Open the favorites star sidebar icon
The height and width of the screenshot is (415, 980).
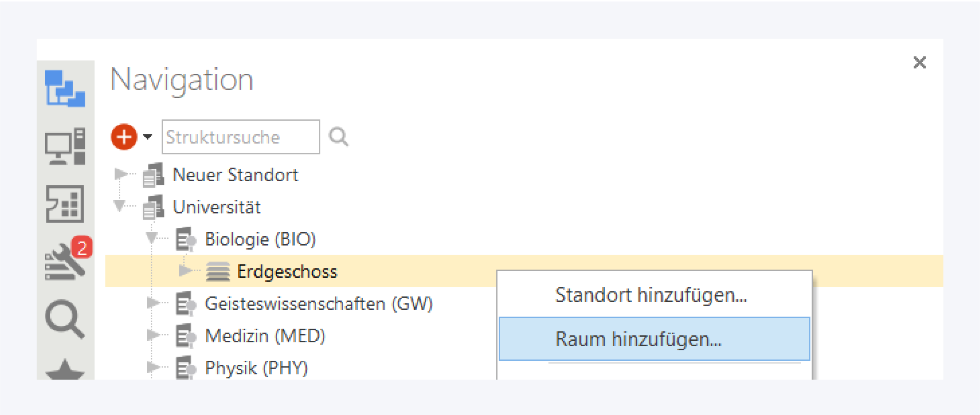pos(65,370)
